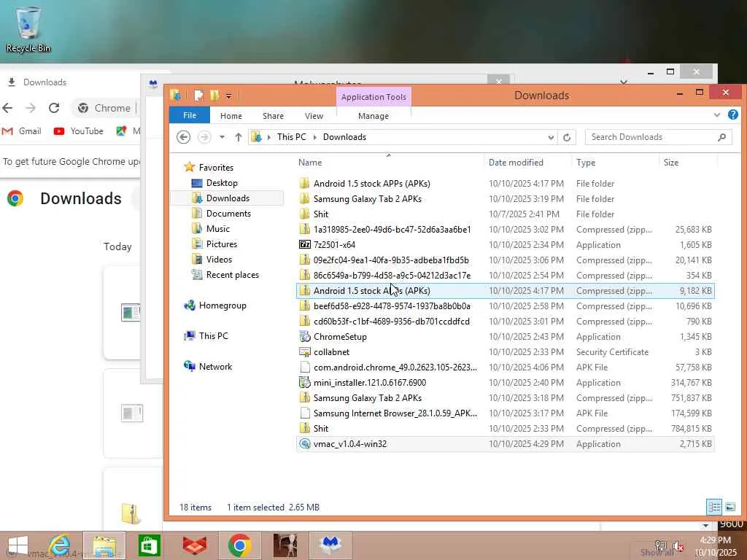Open Windows Store from taskbar

coord(149,545)
